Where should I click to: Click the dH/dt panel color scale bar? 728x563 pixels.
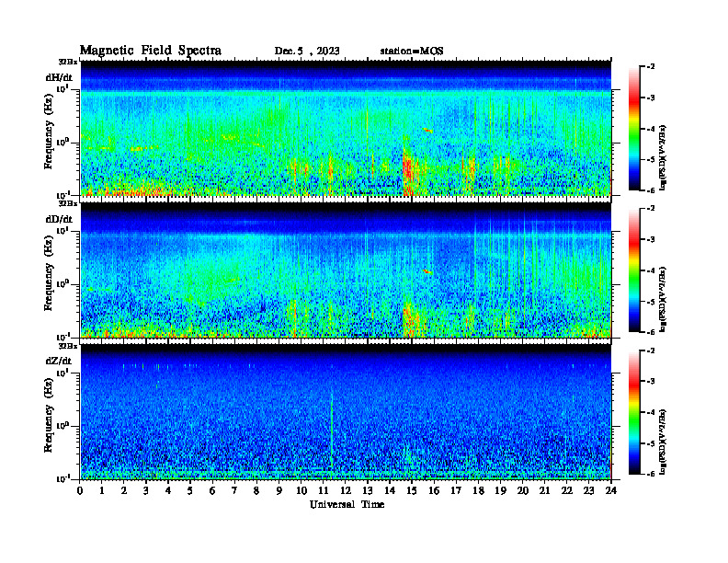(634, 129)
